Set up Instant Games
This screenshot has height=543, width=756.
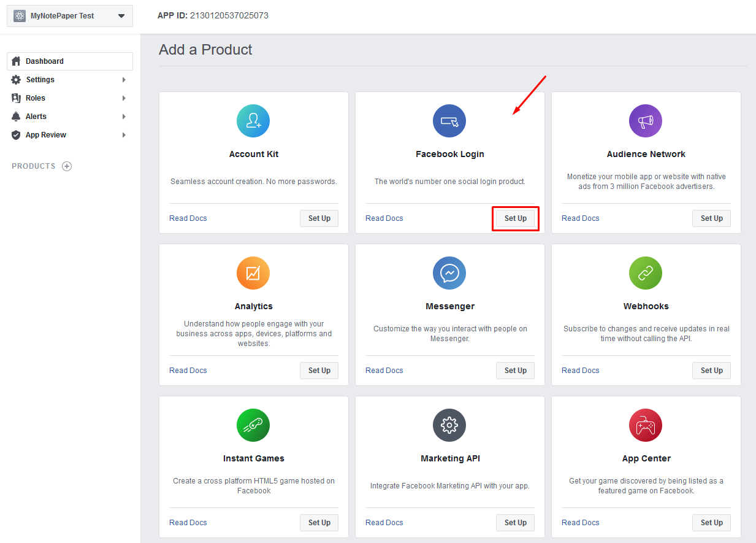pyautogui.click(x=319, y=523)
